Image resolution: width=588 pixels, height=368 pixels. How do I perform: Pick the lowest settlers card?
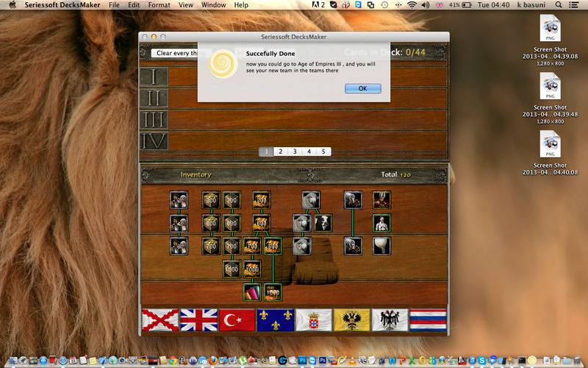pyautogui.click(x=179, y=246)
